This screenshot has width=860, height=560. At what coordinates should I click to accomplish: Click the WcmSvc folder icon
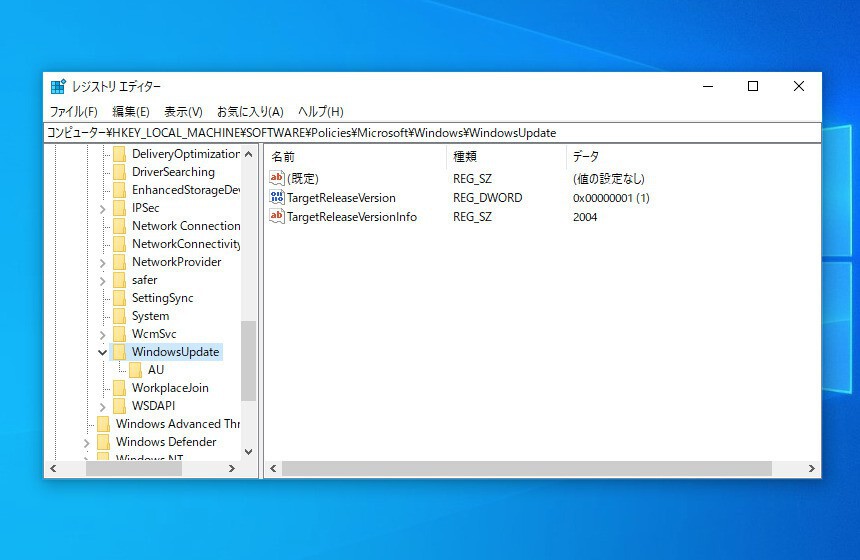point(120,334)
